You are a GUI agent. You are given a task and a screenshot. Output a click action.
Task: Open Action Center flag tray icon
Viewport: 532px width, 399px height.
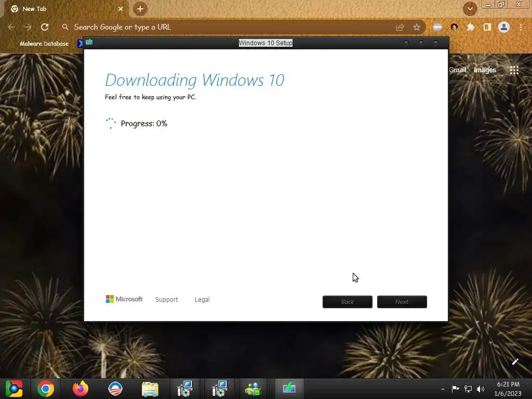click(455, 389)
